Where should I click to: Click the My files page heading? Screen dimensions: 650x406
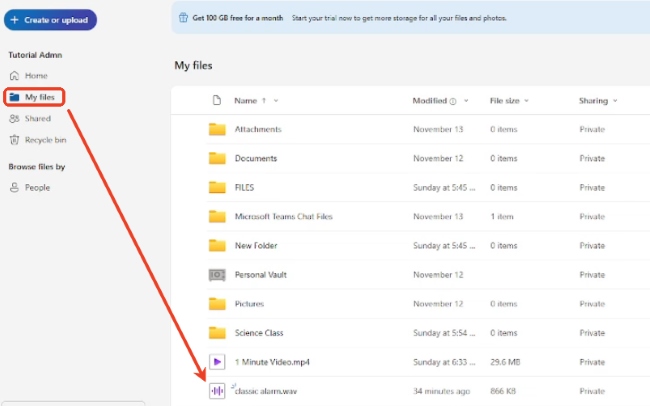click(193, 66)
